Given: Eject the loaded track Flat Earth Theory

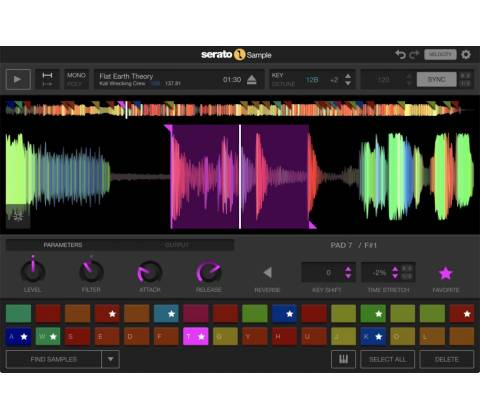Looking at the screenshot, I should tap(252, 80).
